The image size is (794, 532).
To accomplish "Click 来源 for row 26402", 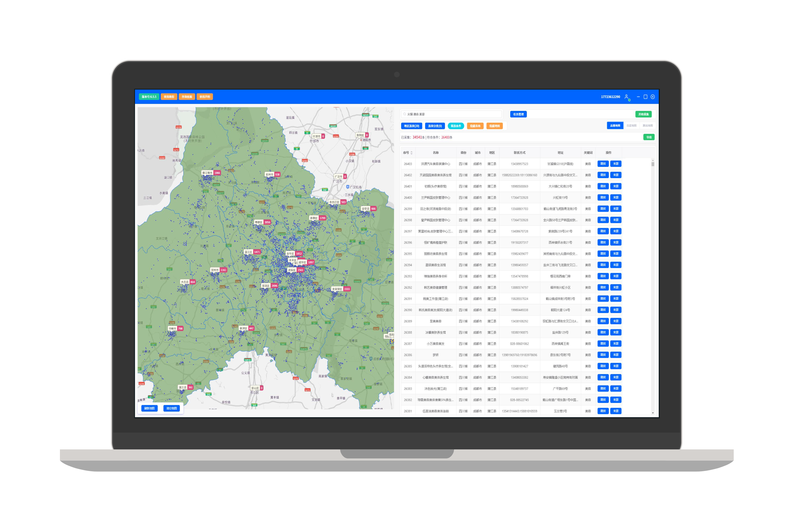I will [x=616, y=175].
